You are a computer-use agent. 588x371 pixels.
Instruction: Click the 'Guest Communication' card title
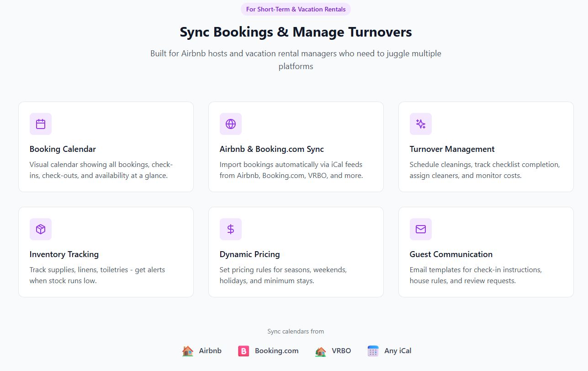pos(451,254)
